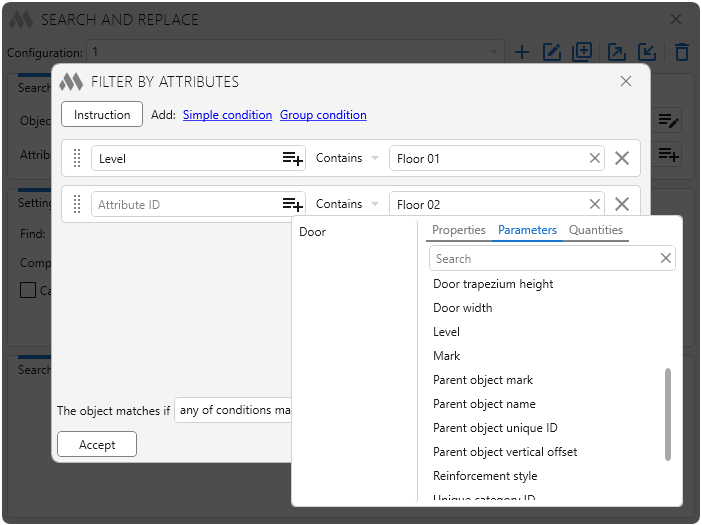Click the Simple condition link
Screen dimensions: 702x525
[227, 115]
